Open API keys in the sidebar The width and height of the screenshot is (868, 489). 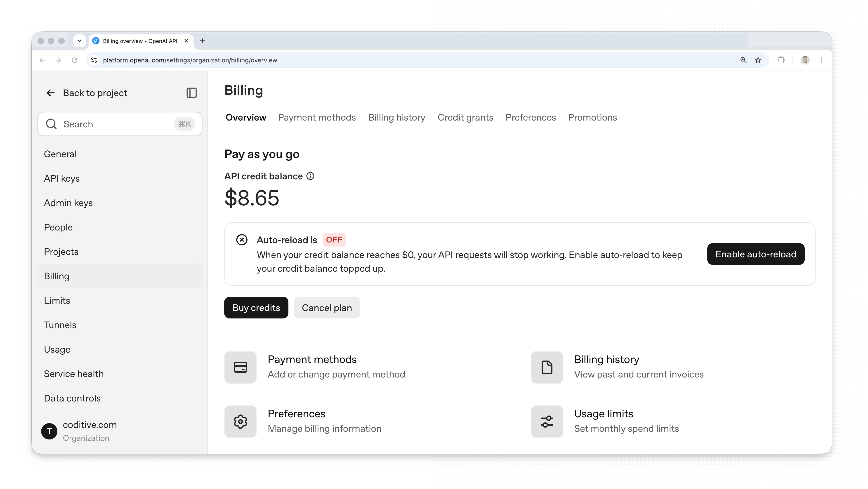pos(120,178)
